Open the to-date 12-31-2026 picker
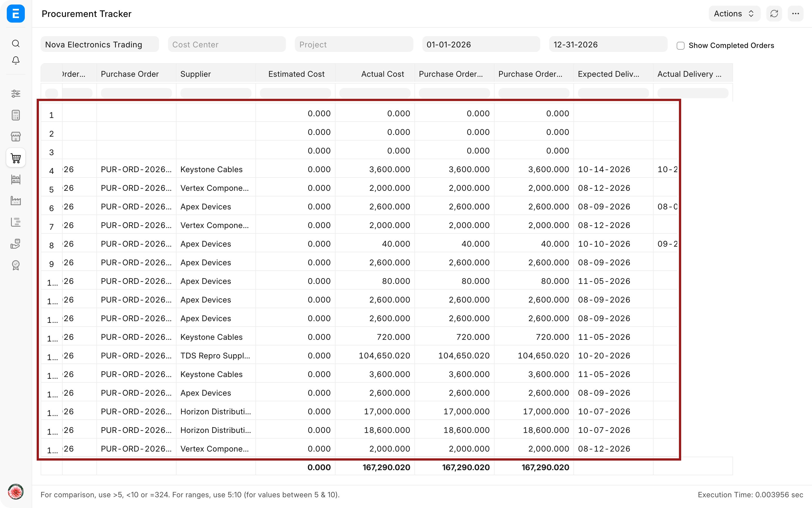Screen dimensions: 812x508 click(608, 44)
